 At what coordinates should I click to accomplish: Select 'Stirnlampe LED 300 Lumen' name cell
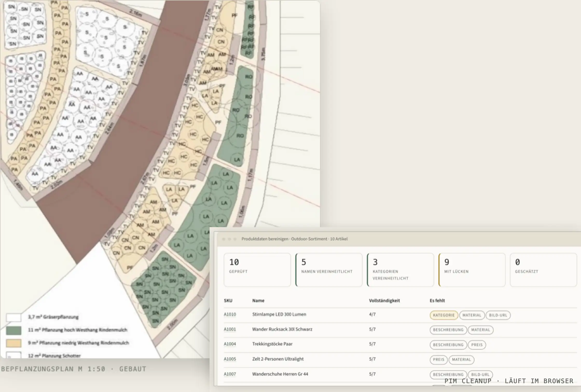[279, 314]
